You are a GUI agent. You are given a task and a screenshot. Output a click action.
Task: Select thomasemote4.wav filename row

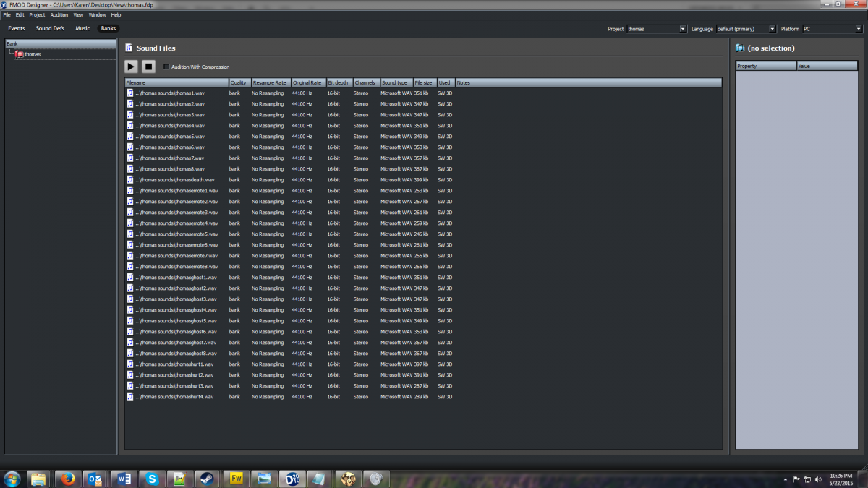[x=176, y=223]
